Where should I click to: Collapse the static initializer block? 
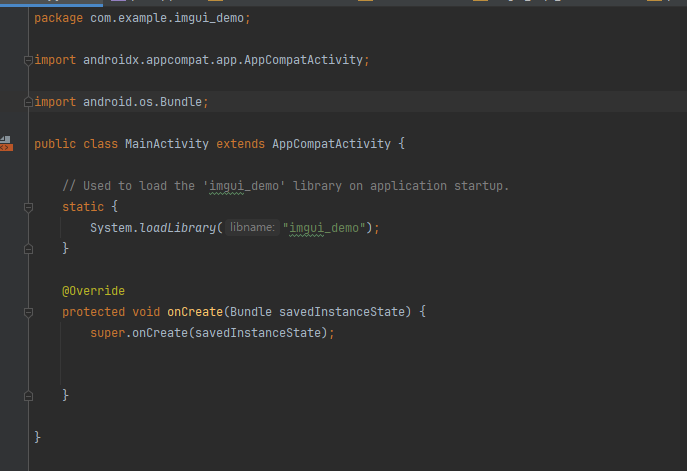click(28, 207)
